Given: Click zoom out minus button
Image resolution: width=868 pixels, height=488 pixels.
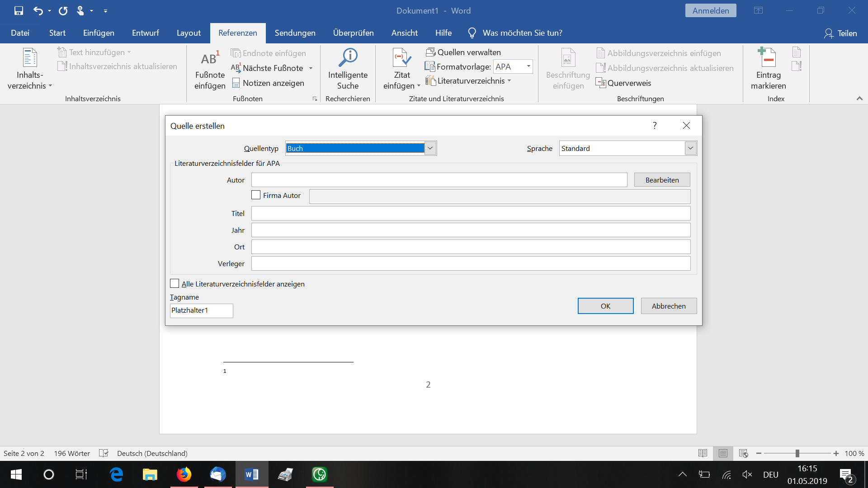Looking at the screenshot, I should [759, 453].
